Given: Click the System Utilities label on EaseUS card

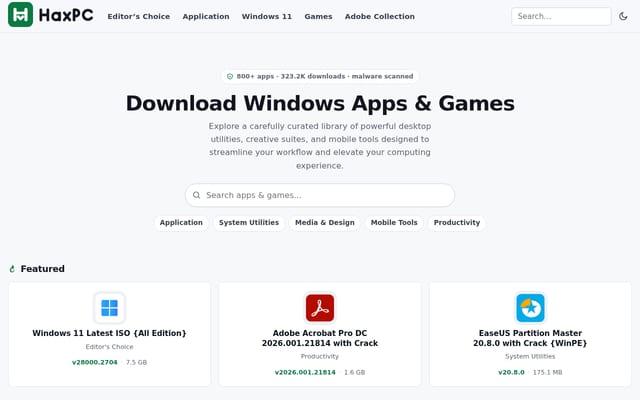Looking at the screenshot, I should pos(530,356).
